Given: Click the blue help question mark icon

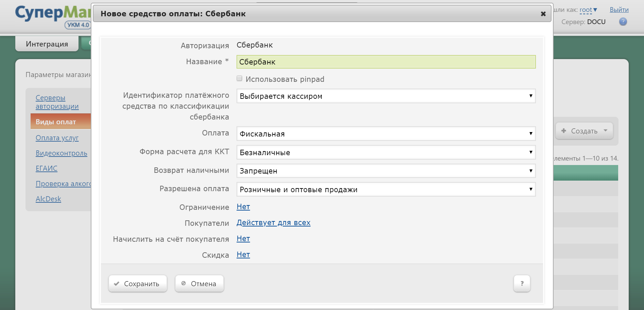Looking at the screenshot, I should [623, 22].
